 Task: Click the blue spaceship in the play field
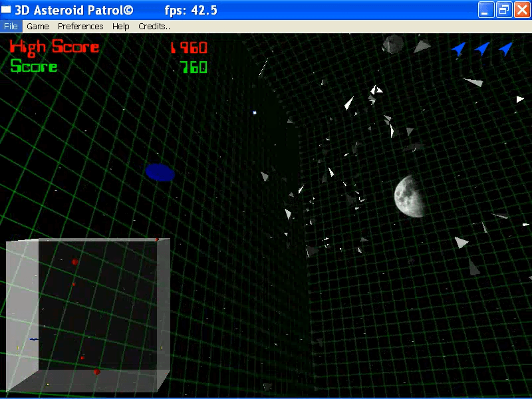point(160,172)
